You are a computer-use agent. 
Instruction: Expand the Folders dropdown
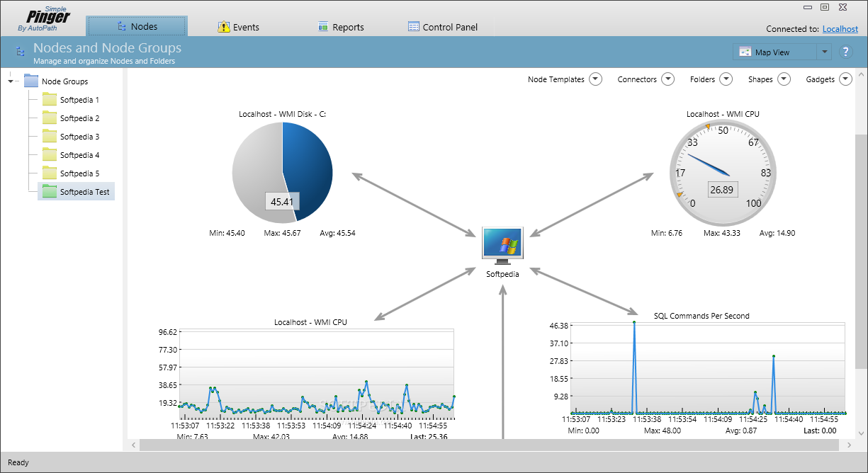726,79
